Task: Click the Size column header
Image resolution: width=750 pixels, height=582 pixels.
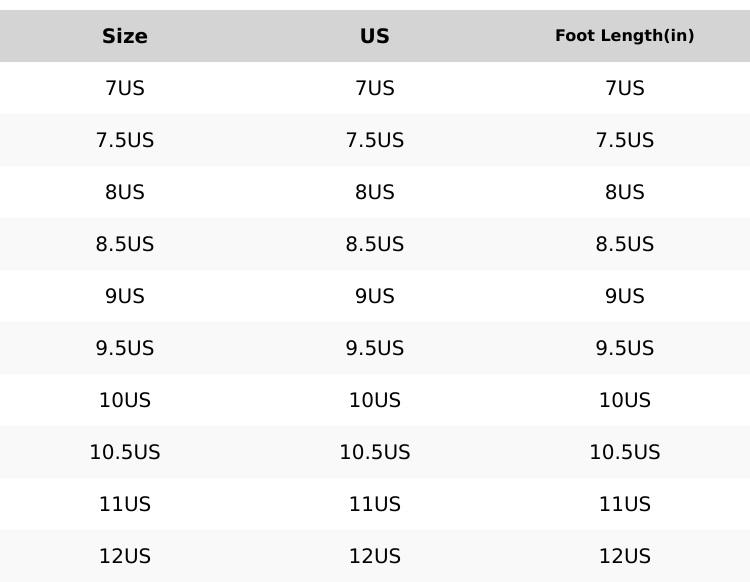Action: (x=125, y=36)
